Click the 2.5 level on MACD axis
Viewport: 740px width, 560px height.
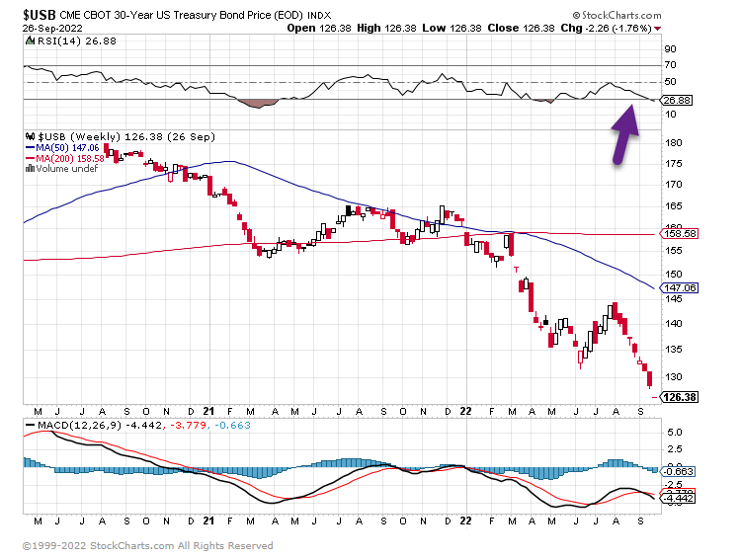pyautogui.click(x=675, y=448)
